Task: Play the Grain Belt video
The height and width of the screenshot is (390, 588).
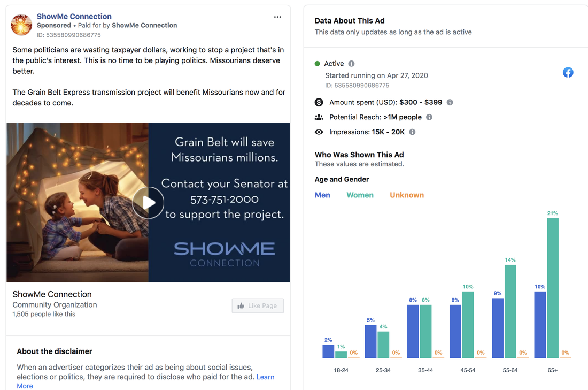Action: (x=149, y=203)
